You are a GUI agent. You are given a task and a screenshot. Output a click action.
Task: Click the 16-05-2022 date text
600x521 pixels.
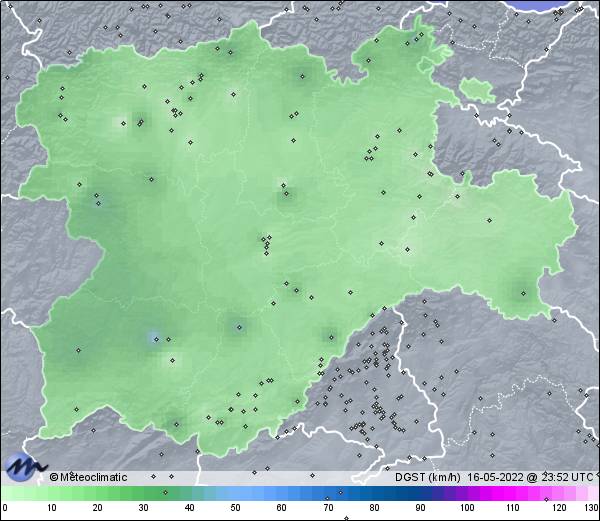(495, 477)
